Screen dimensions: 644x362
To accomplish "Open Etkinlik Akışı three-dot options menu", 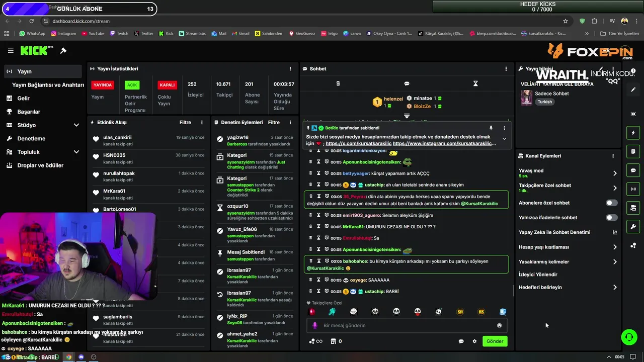I will [x=202, y=122].
